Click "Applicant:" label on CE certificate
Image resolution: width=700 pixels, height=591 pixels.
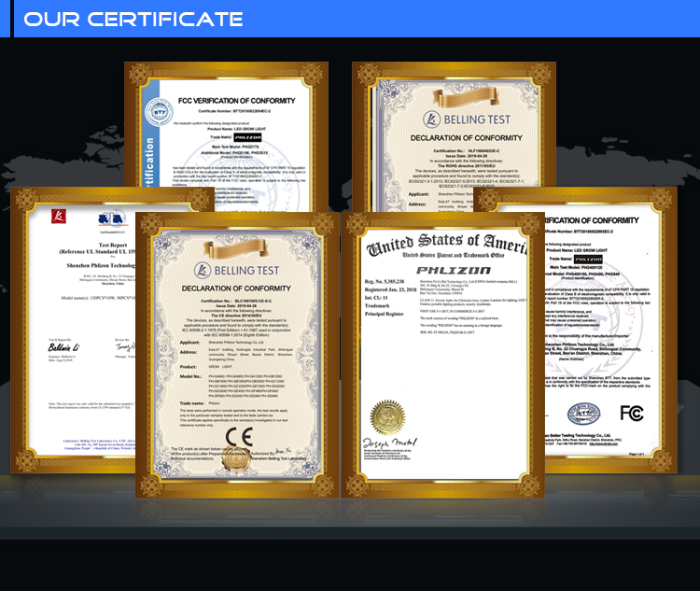click(x=189, y=342)
